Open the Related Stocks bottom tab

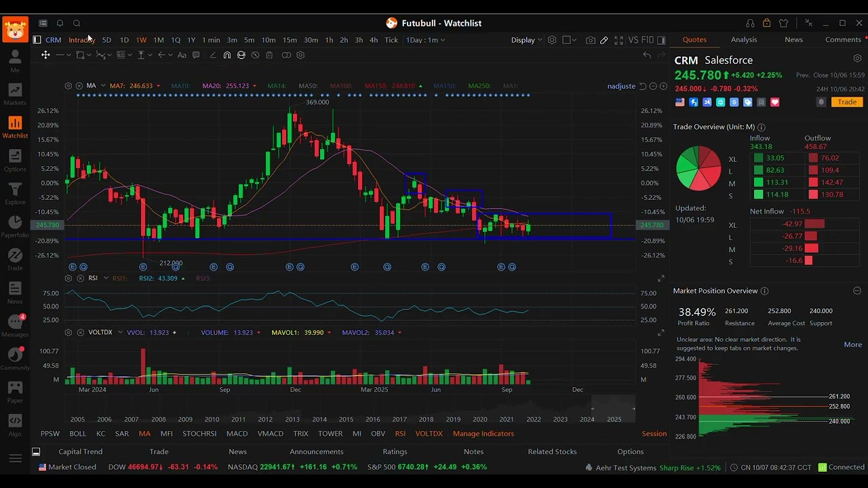[x=552, y=451]
